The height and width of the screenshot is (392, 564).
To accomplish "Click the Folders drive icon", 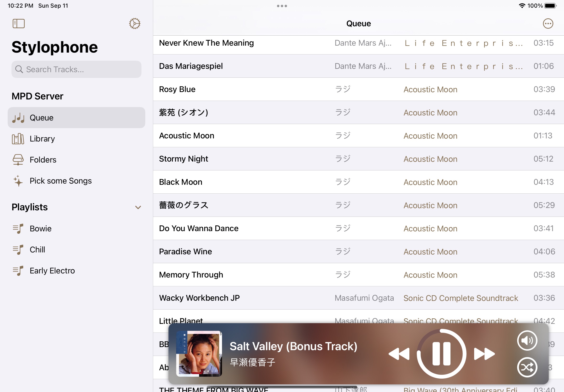I will point(18,160).
